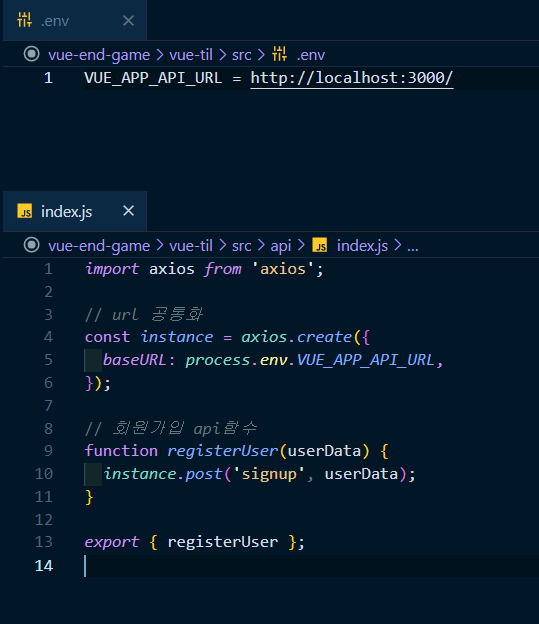
Task: Click the 'axios' string literal
Action: tap(283, 269)
